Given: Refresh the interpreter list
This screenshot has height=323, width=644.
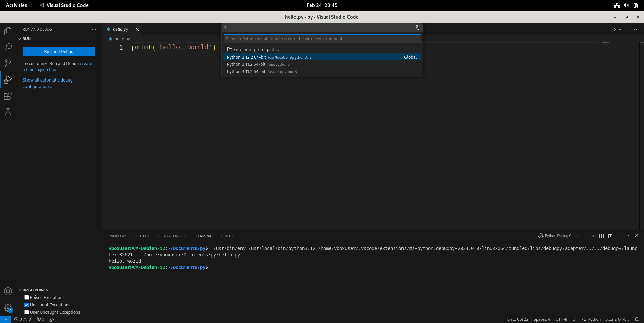Looking at the screenshot, I should click(418, 28).
